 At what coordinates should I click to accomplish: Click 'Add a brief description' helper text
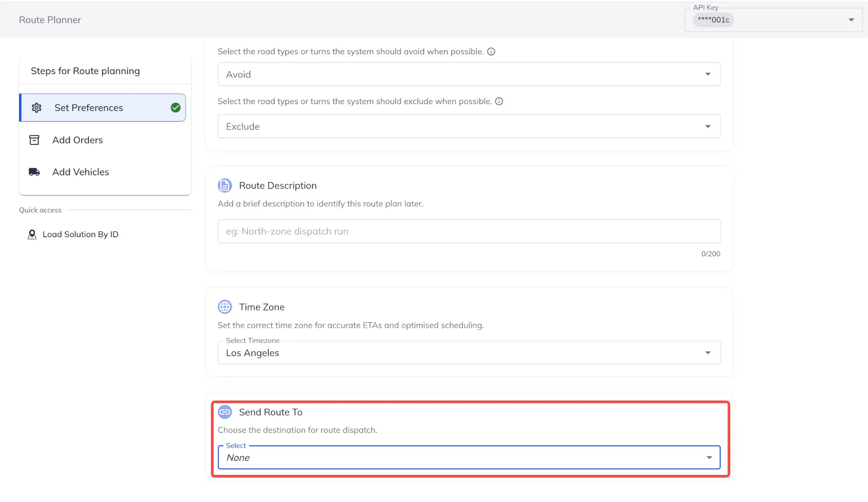[x=320, y=204]
